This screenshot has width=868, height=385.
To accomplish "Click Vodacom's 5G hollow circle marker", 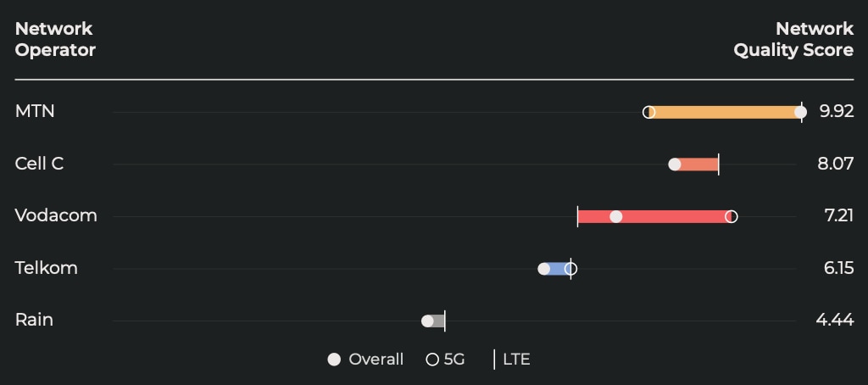I will (x=732, y=216).
